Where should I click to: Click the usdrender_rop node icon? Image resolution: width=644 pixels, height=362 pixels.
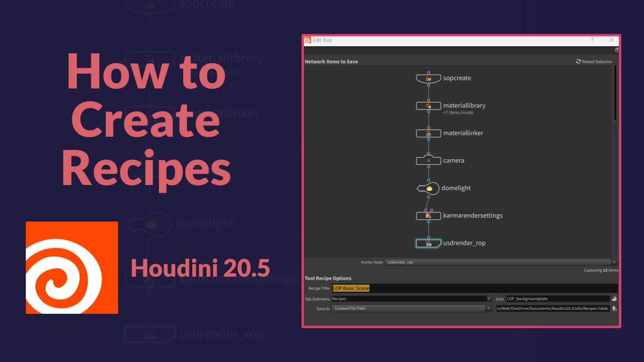[428, 243]
